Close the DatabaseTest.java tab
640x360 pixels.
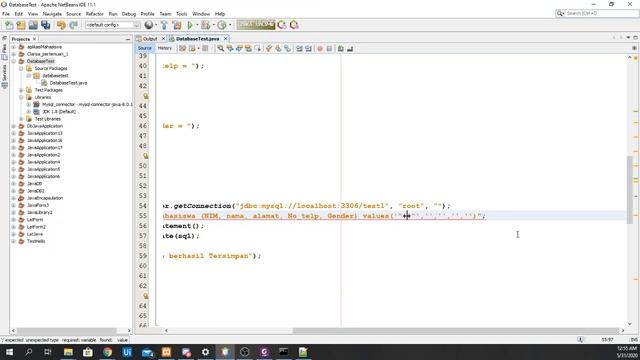pos(225,39)
